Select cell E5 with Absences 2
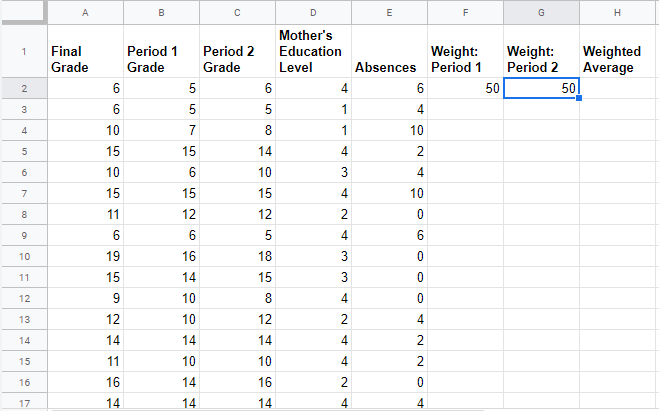The width and height of the screenshot is (659, 411). point(390,151)
